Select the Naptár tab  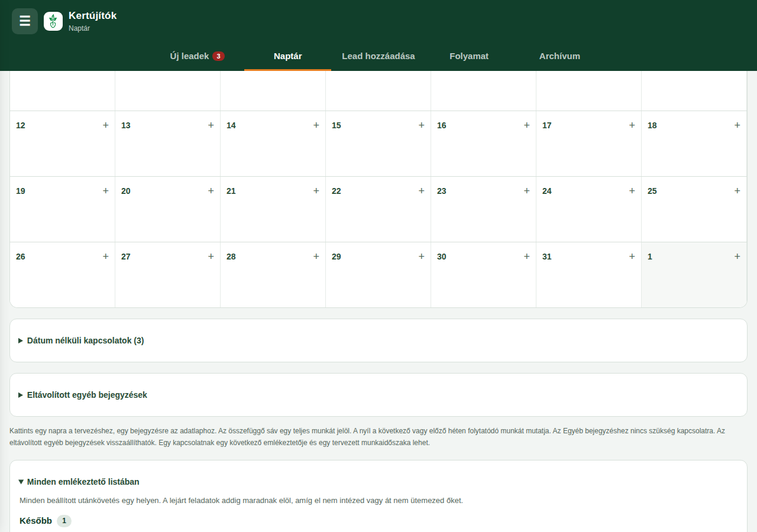288,56
